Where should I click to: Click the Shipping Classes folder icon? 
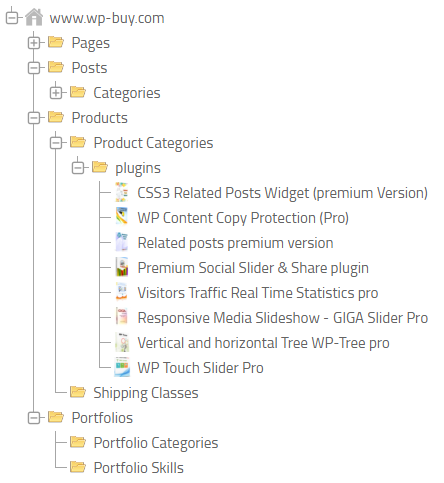tap(78, 392)
